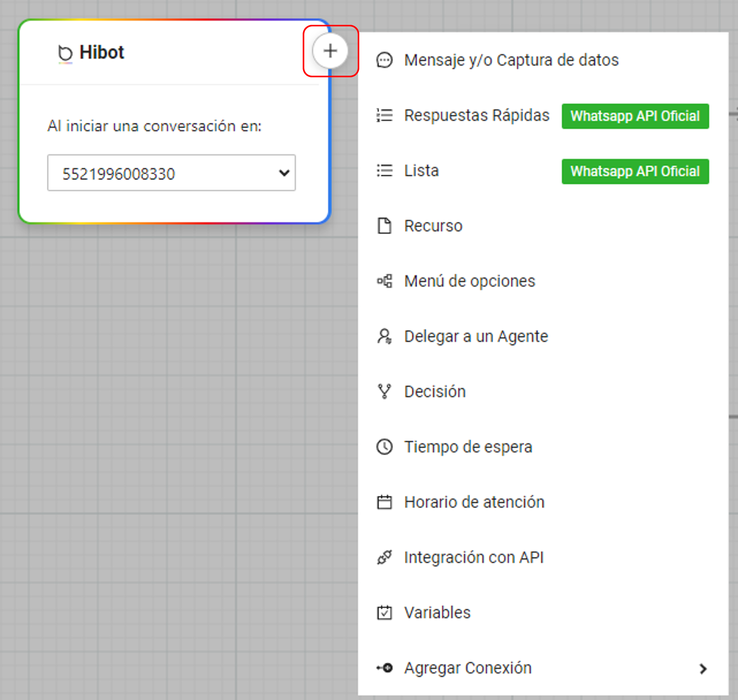
Task: Click the Respuestas Rápidas list icon
Action: click(x=384, y=115)
